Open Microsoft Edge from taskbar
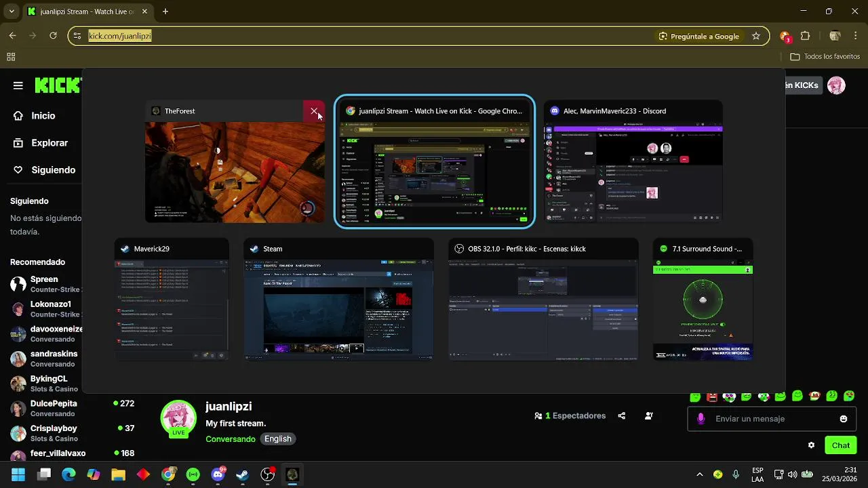The image size is (868, 488). click(68, 474)
